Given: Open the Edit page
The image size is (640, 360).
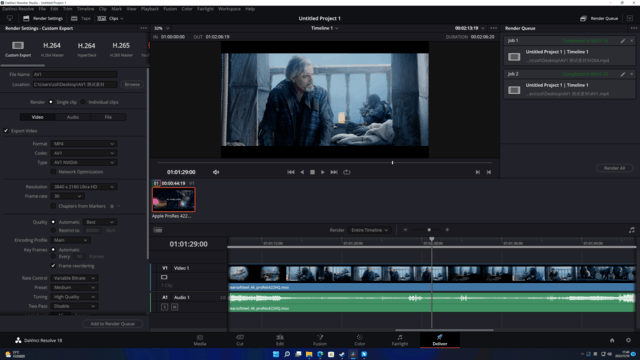Looking at the screenshot, I should [280, 340].
